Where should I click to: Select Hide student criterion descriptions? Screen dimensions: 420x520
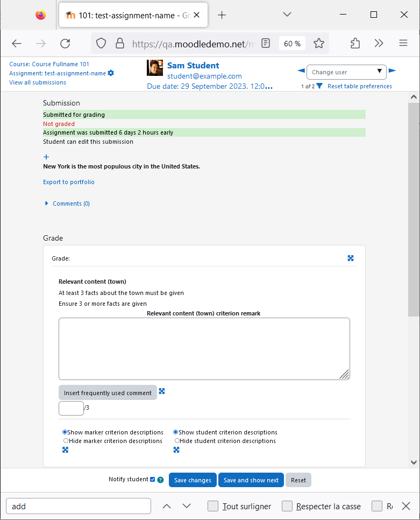177,441
